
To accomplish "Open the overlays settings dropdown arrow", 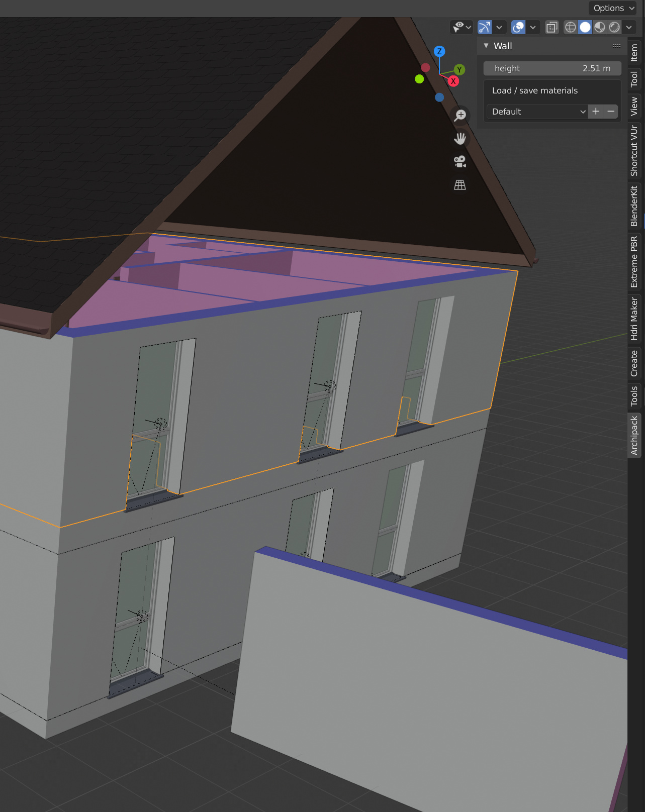I will (533, 27).
